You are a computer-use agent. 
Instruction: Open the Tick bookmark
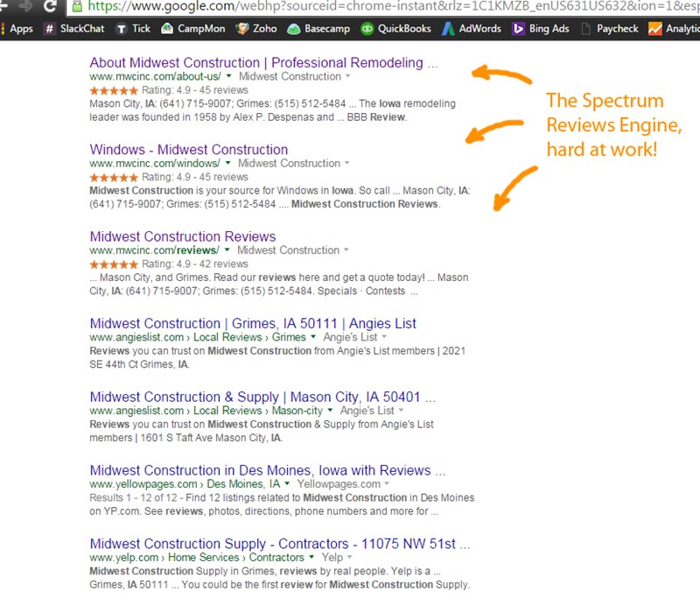click(x=134, y=28)
